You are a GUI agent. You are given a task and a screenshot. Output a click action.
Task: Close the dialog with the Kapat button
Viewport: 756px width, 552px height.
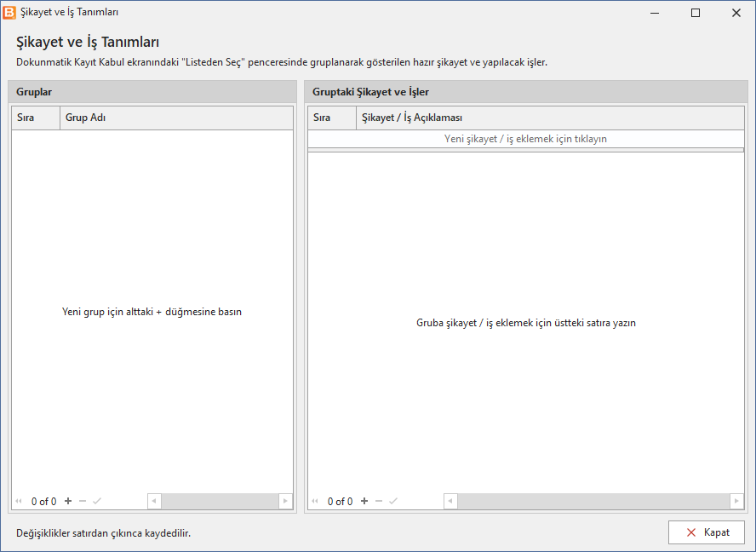tap(707, 532)
